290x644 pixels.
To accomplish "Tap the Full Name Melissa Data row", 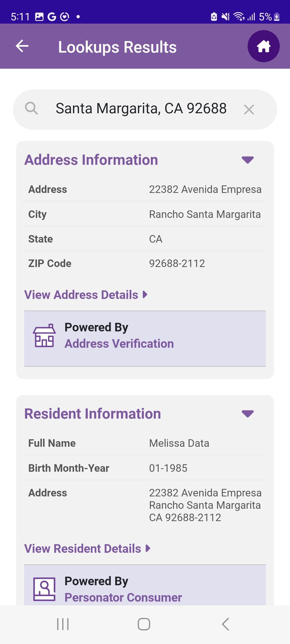I will (x=145, y=443).
